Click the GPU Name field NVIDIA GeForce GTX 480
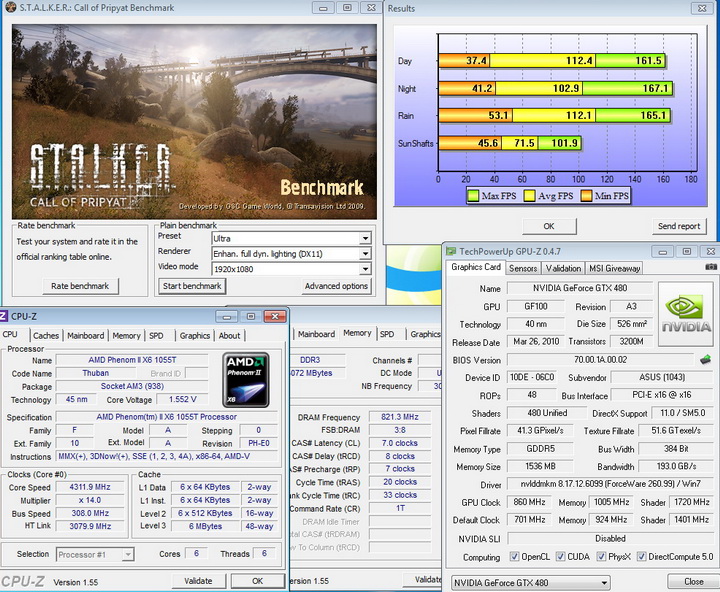 579,288
